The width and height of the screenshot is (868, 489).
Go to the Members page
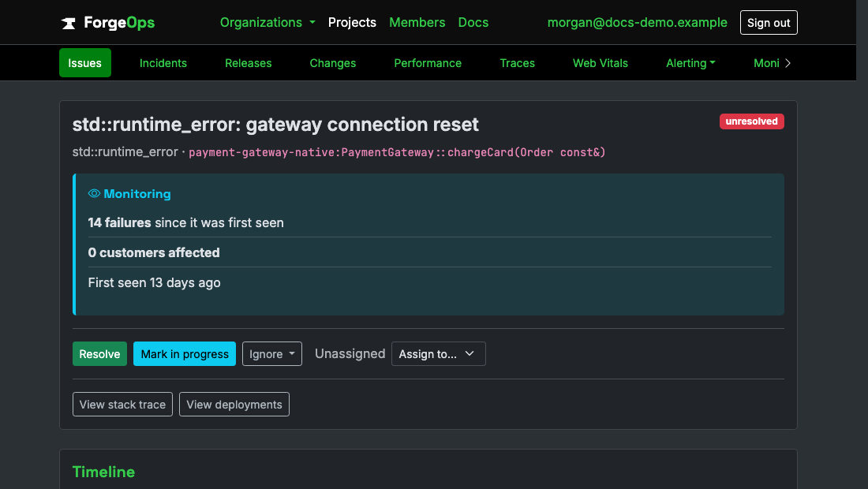coord(417,23)
